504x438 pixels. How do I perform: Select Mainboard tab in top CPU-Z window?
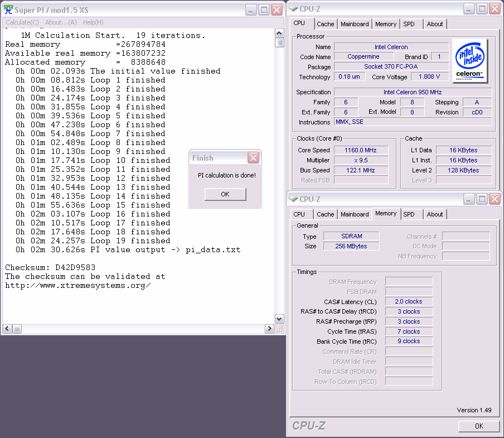355,24
